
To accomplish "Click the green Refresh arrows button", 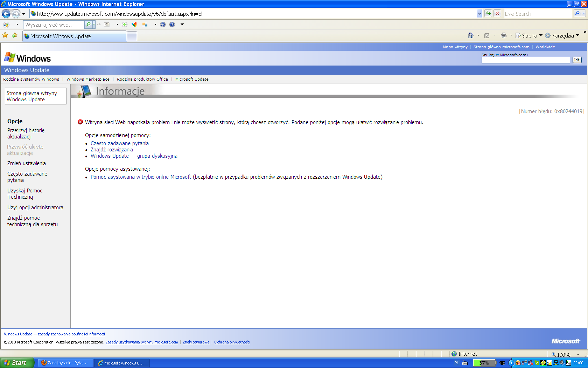I will (488, 14).
